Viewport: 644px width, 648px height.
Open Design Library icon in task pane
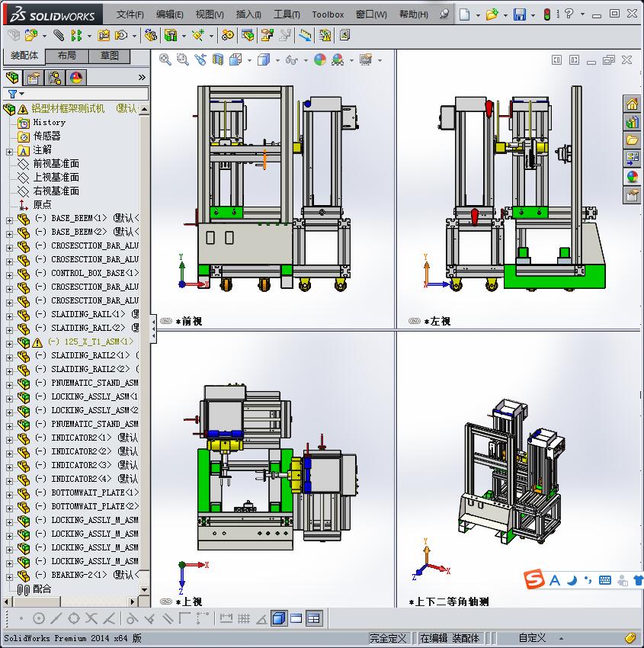(632, 122)
